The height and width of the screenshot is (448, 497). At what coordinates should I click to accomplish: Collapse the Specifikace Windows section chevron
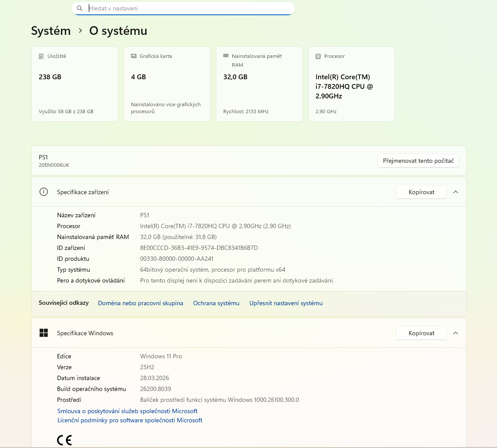click(456, 333)
